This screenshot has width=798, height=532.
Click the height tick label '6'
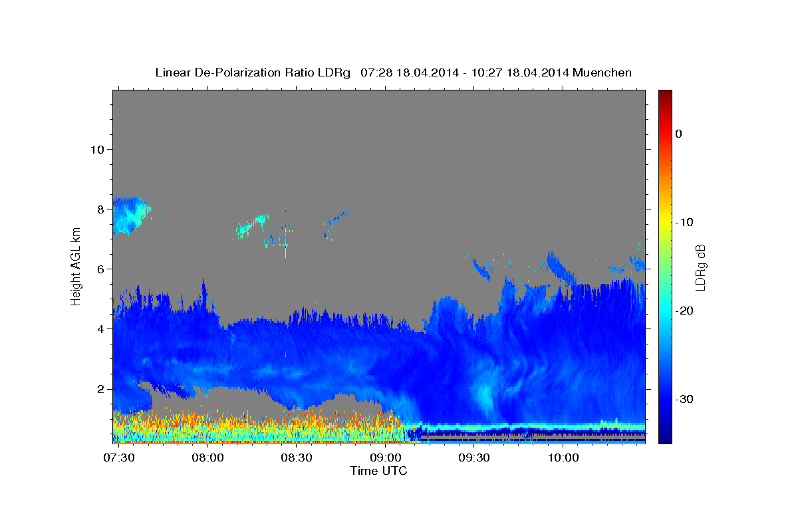[100, 269]
